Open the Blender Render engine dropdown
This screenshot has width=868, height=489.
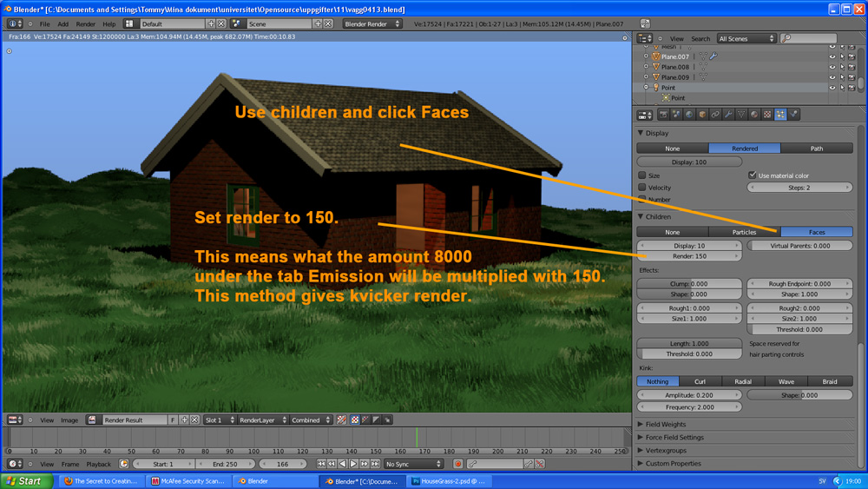[372, 23]
